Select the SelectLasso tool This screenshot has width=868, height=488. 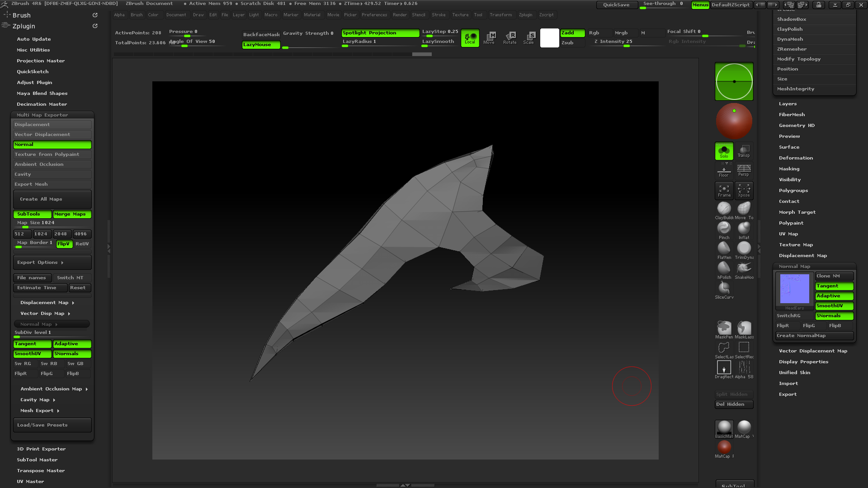pos(724,349)
